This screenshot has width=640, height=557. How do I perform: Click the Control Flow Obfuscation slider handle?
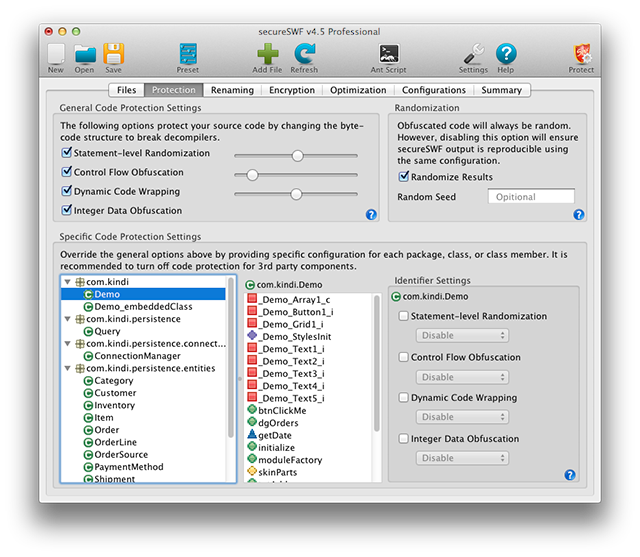[253, 174]
